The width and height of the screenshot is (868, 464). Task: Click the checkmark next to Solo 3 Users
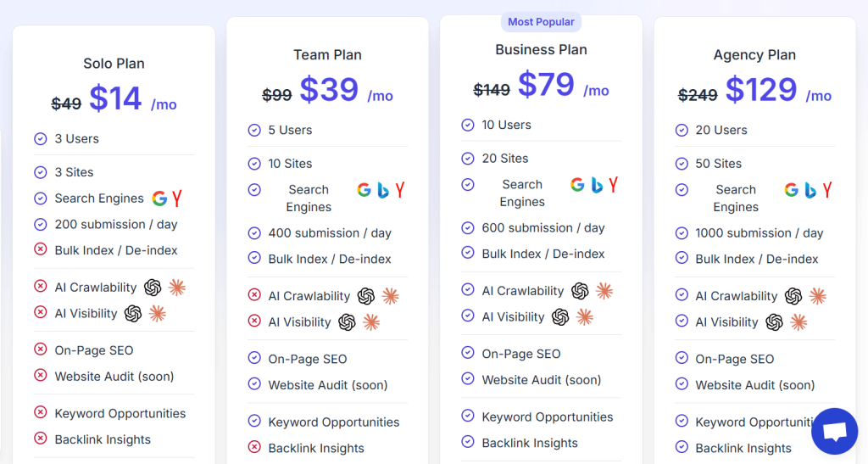[41, 139]
